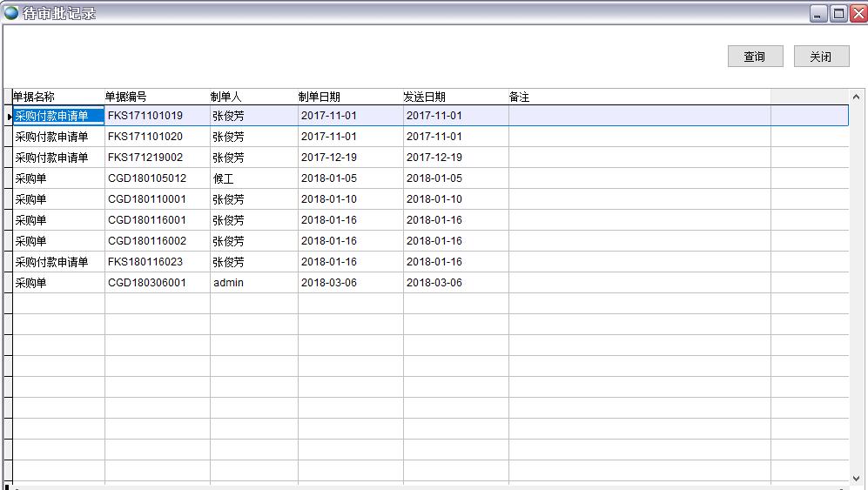Screen dimensions: 868x490
Task: Select the cell FKS180116023
Action: pyautogui.click(x=145, y=262)
